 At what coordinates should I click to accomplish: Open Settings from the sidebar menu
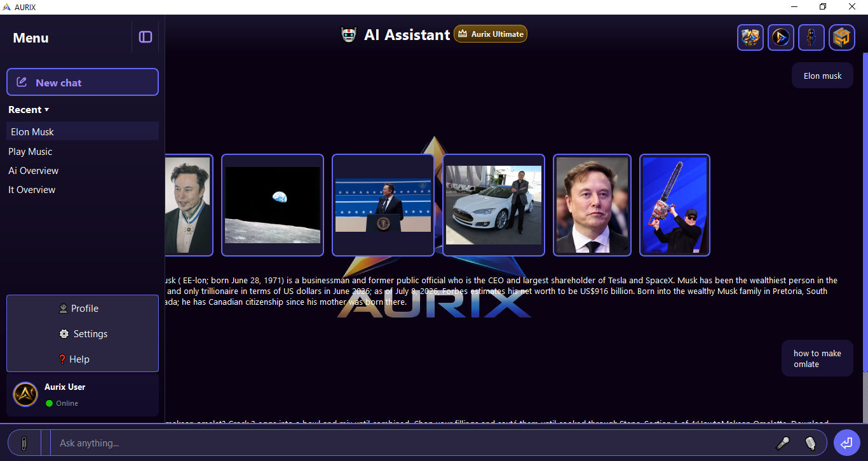coord(83,333)
